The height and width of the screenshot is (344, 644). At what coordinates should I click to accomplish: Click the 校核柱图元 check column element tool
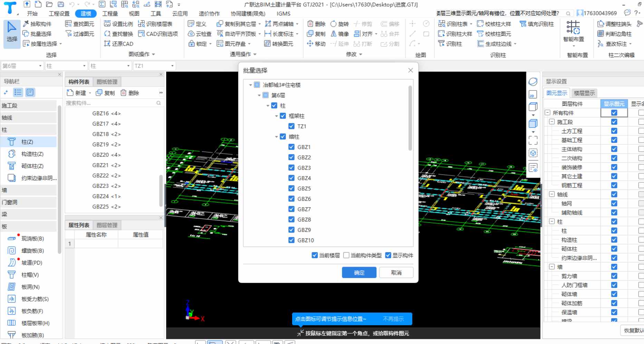[x=494, y=34]
